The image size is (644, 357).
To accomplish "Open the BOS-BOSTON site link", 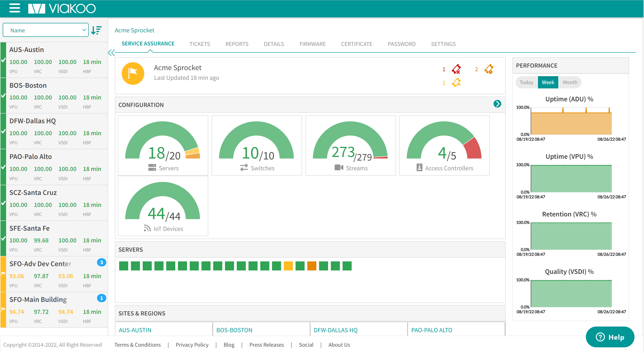I will pyautogui.click(x=234, y=330).
